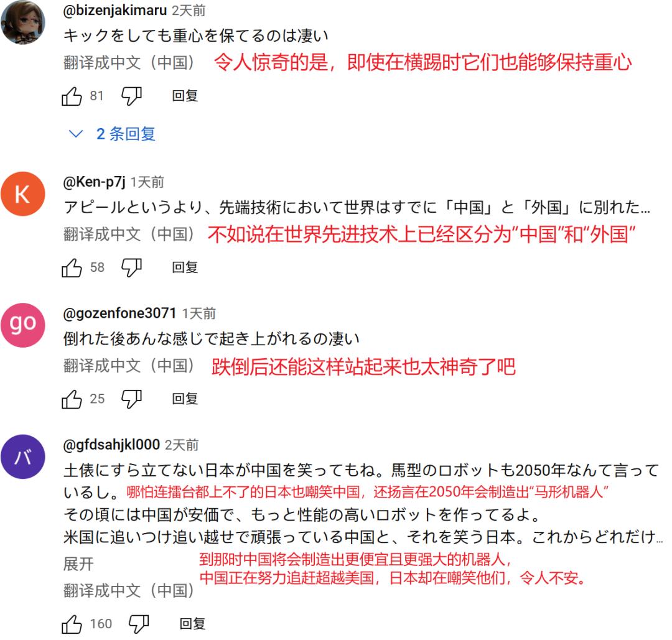Image resolution: width=672 pixels, height=640 pixels.
Task: Like the comment by @gfdsahjkl000
Action: point(72,624)
